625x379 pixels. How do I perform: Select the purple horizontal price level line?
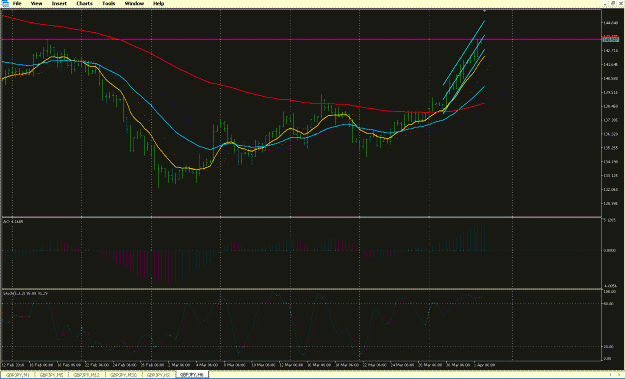[x=301, y=39]
